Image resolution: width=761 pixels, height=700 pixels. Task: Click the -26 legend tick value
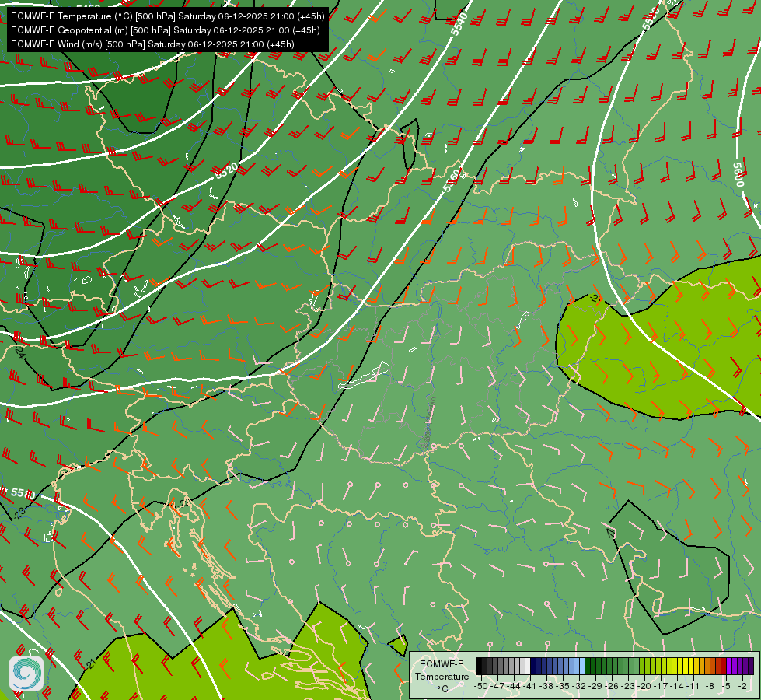tap(612, 686)
